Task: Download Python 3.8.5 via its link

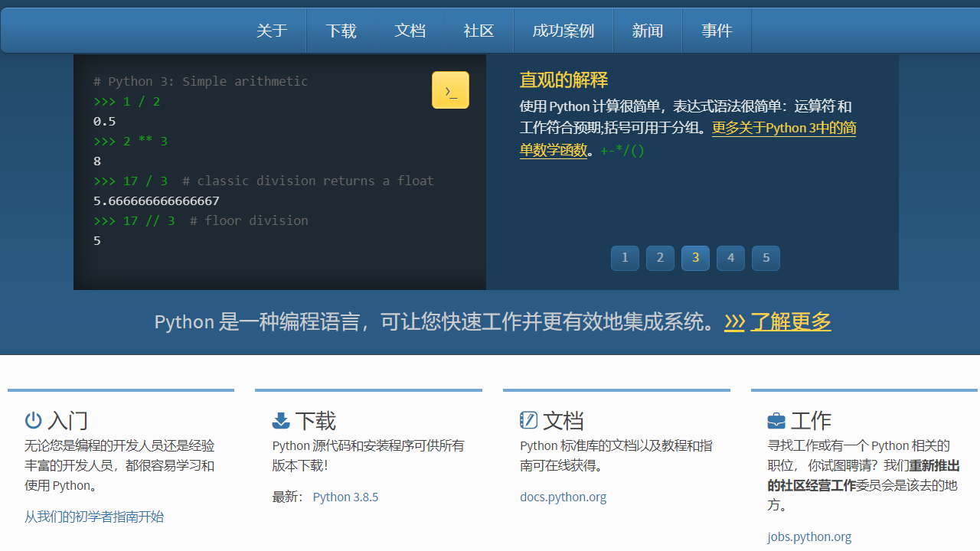Action: 345,497
